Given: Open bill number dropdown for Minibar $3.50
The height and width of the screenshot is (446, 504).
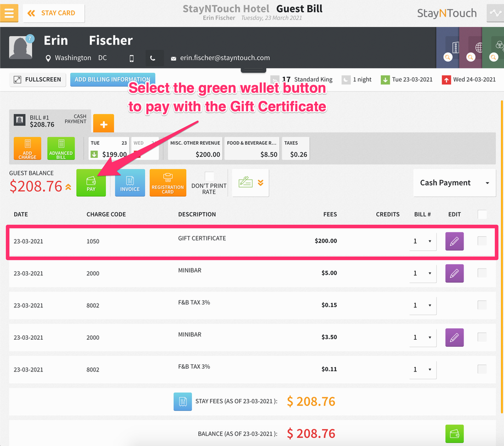Looking at the screenshot, I should [423, 338].
